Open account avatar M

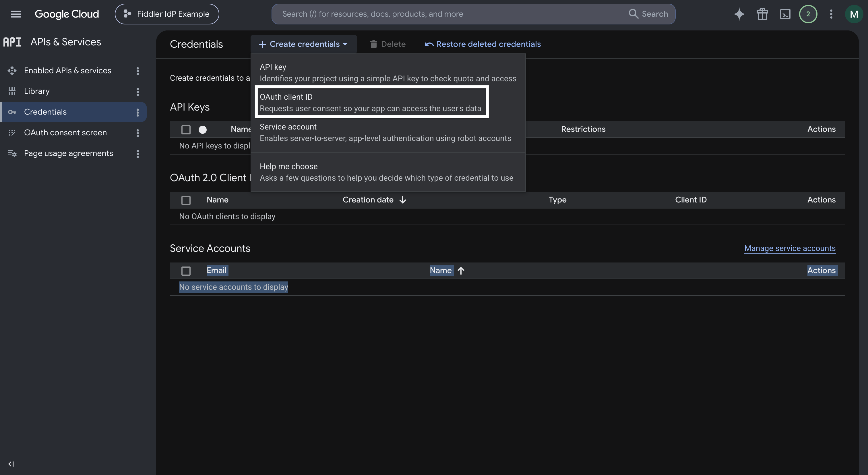point(854,14)
